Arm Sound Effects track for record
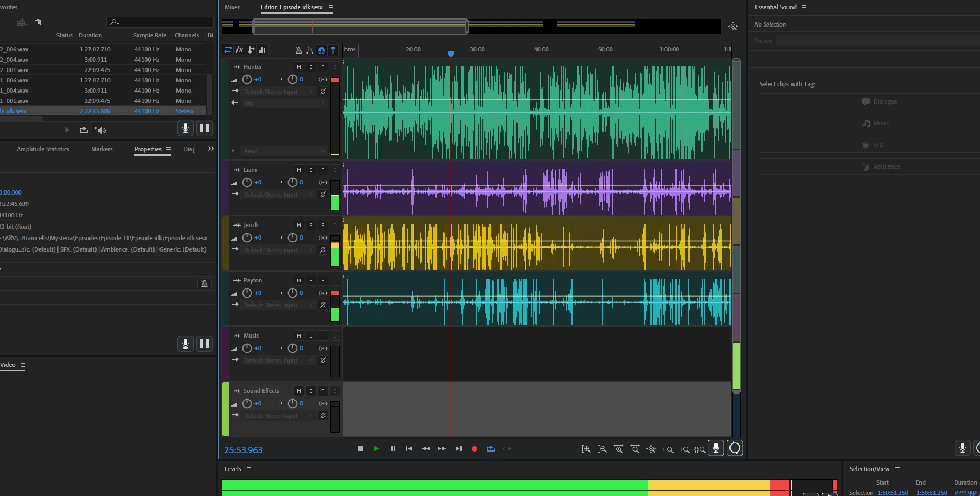The height and width of the screenshot is (496, 980). click(x=323, y=391)
